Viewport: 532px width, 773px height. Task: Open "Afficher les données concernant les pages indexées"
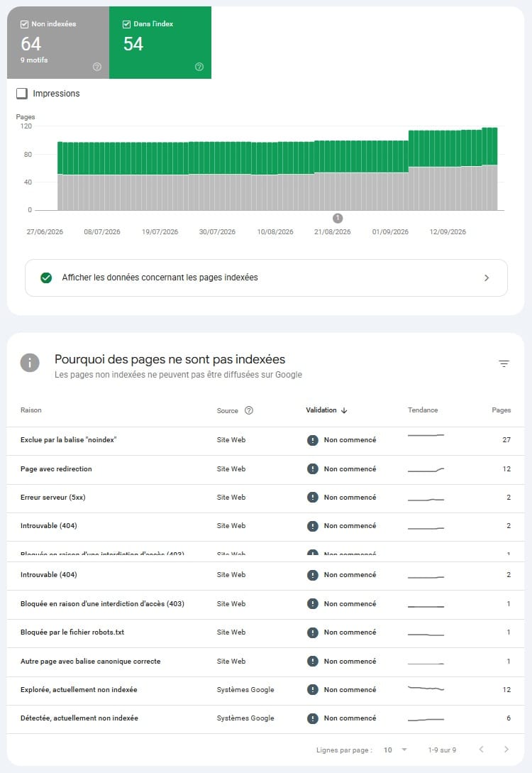click(266, 278)
